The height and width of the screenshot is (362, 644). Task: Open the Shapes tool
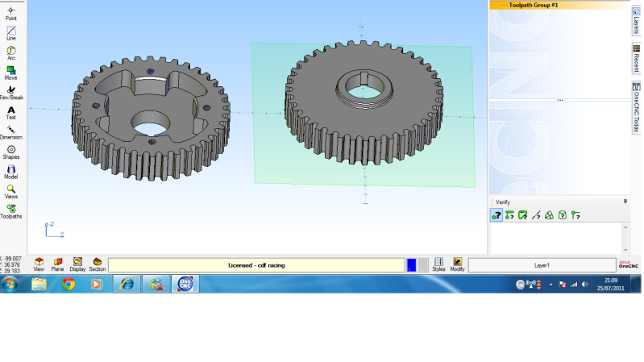[11, 152]
